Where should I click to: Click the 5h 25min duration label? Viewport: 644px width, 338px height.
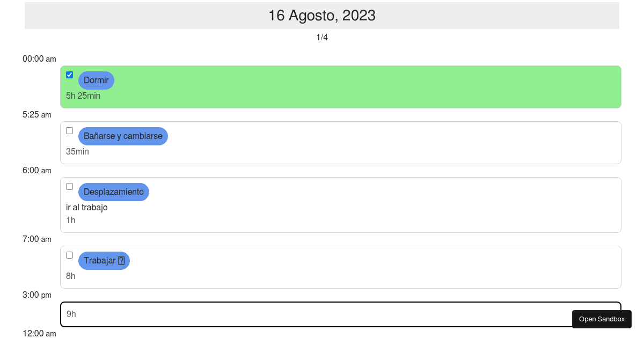(83, 95)
